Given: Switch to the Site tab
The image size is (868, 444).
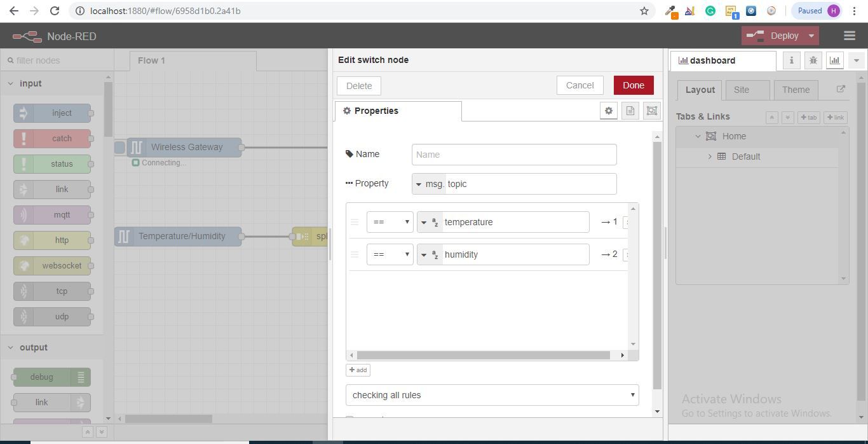Looking at the screenshot, I should [742, 90].
